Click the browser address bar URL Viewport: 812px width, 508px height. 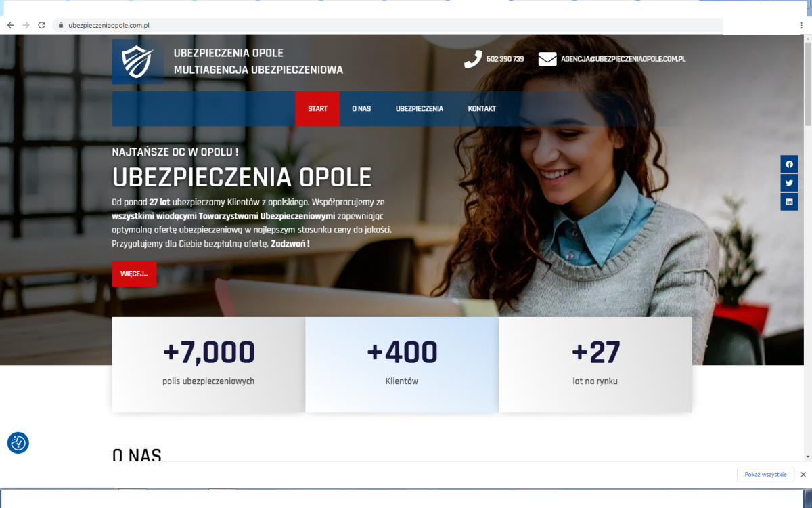click(109, 25)
